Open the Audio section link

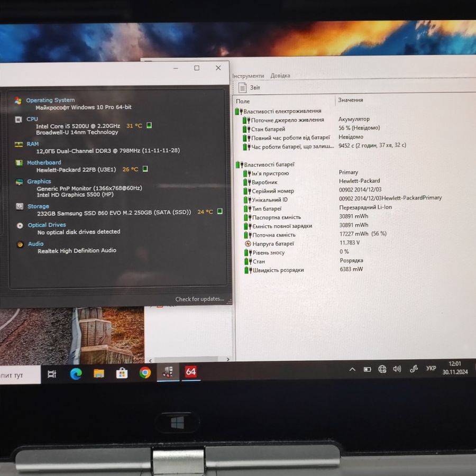click(x=35, y=244)
